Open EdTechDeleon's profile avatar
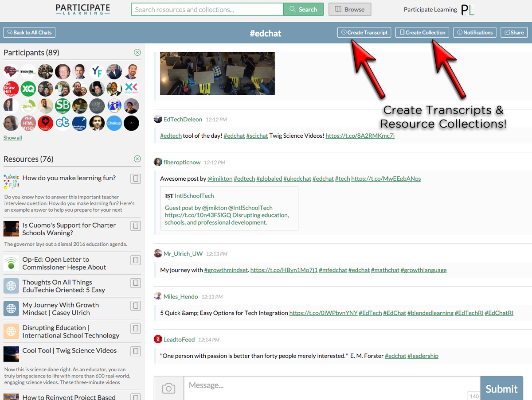 click(x=158, y=119)
